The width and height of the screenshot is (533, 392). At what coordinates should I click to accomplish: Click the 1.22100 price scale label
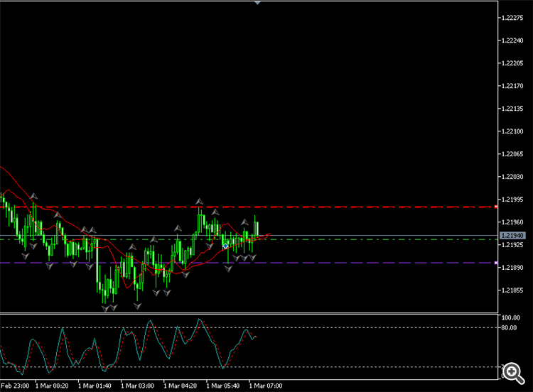(x=512, y=131)
